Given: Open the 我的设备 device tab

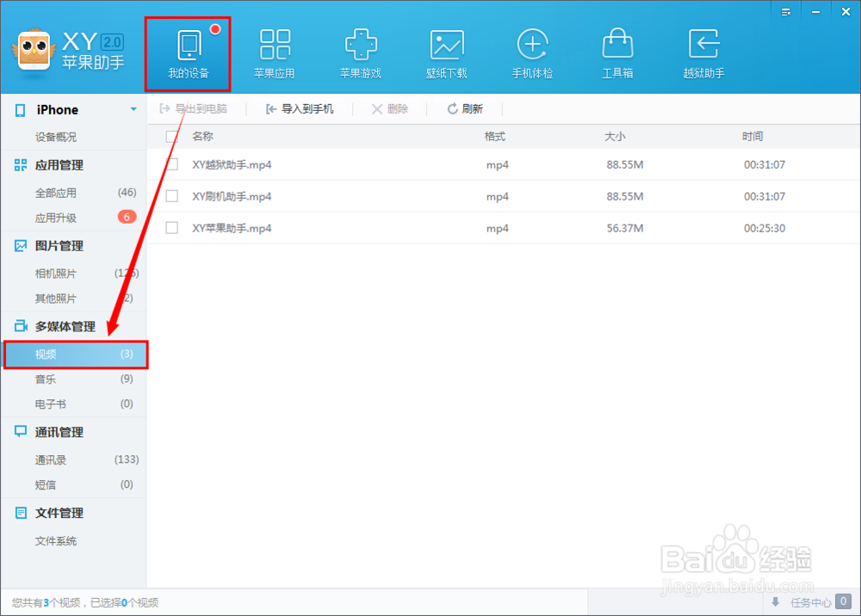Looking at the screenshot, I should [188, 54].
